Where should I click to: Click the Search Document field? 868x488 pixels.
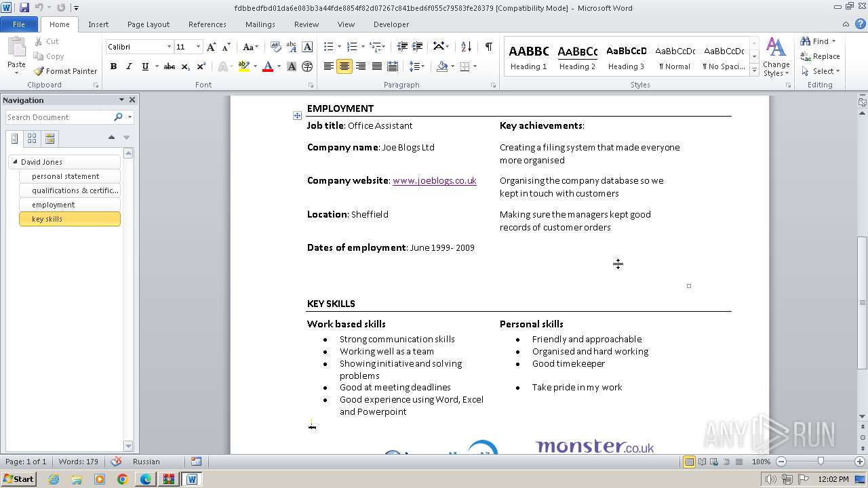pyautogui.click(x=59, y=117)
